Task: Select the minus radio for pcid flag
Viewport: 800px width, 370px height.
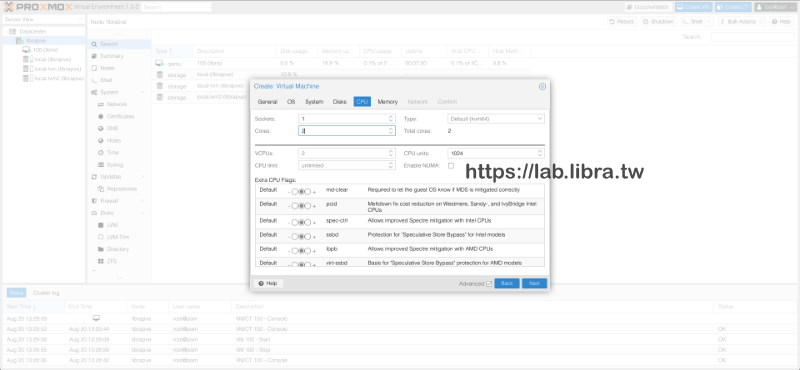Action: [x=295, y=206]
